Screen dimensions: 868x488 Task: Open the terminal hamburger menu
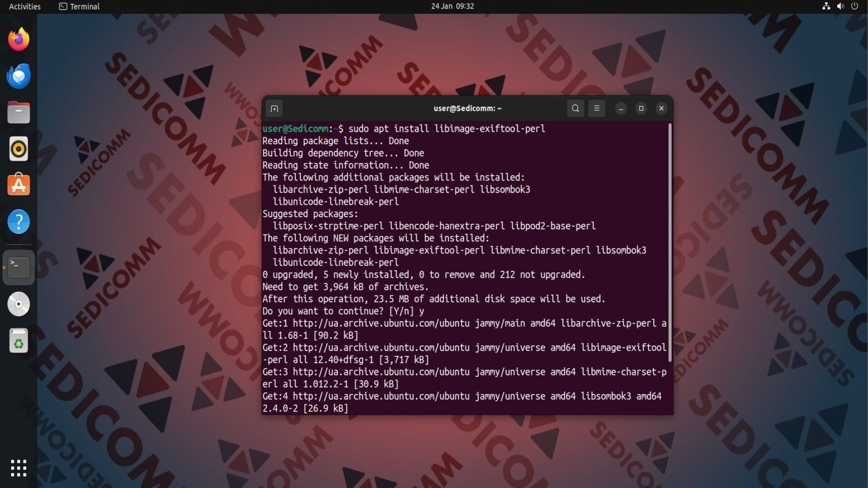coord(596,108)
